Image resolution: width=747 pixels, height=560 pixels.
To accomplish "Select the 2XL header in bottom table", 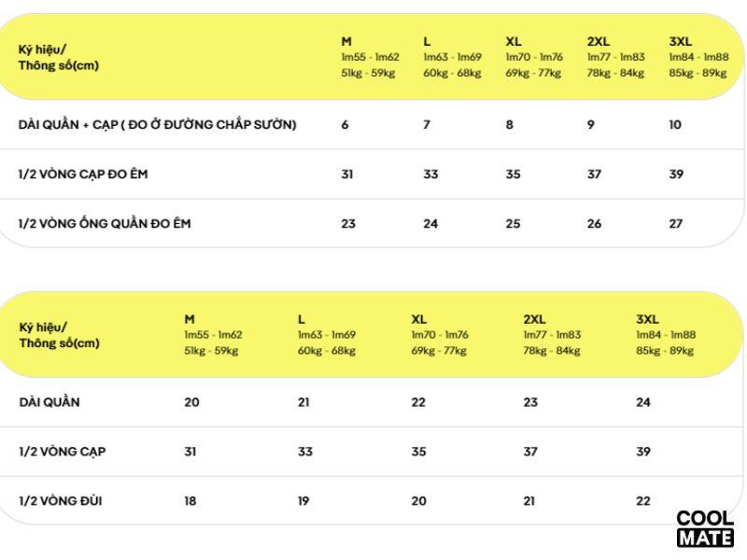I will click(x=534, y=319).
